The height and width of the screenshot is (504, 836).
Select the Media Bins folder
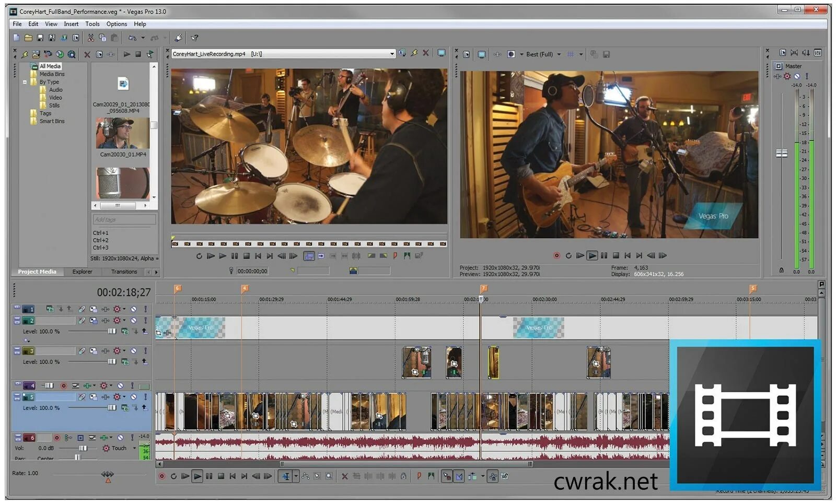click(x=52, y=74)
